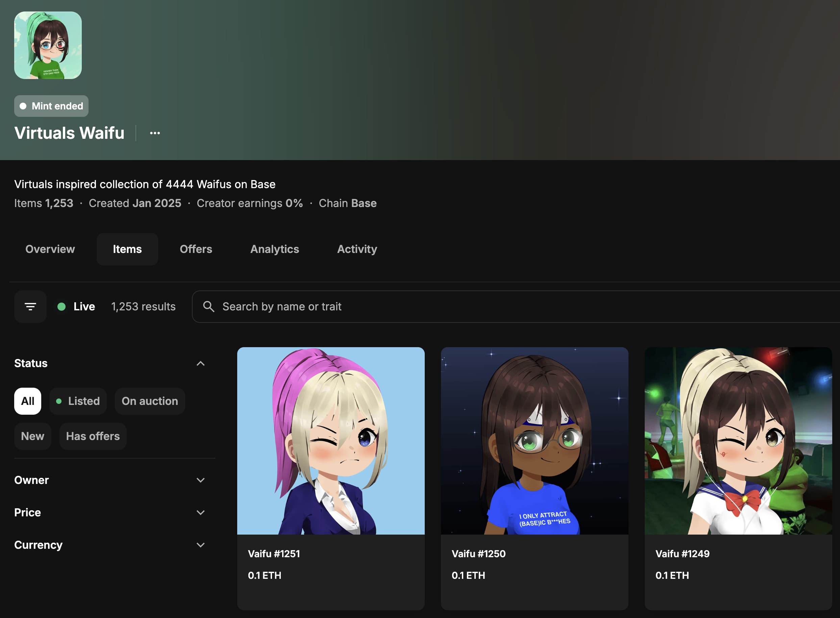840x618 pixels.
Task: Open the three-dot more options menu
Action: (155, 133)
